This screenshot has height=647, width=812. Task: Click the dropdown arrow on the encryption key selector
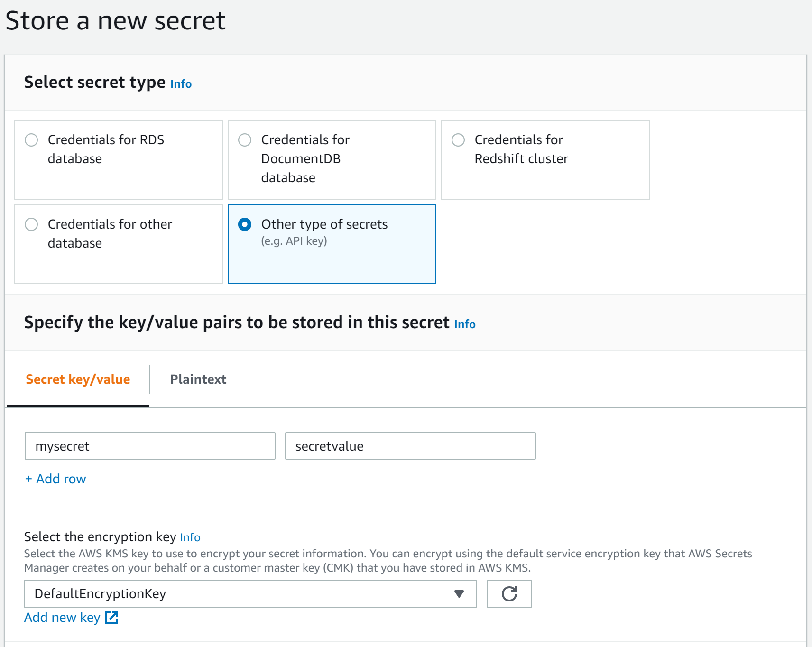pyautogui.click(x=458, y=594)
